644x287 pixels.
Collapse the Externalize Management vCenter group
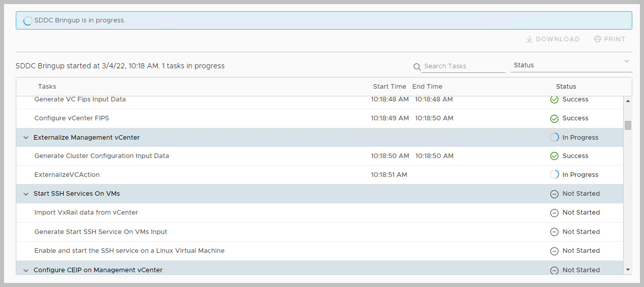click(26, 138)
